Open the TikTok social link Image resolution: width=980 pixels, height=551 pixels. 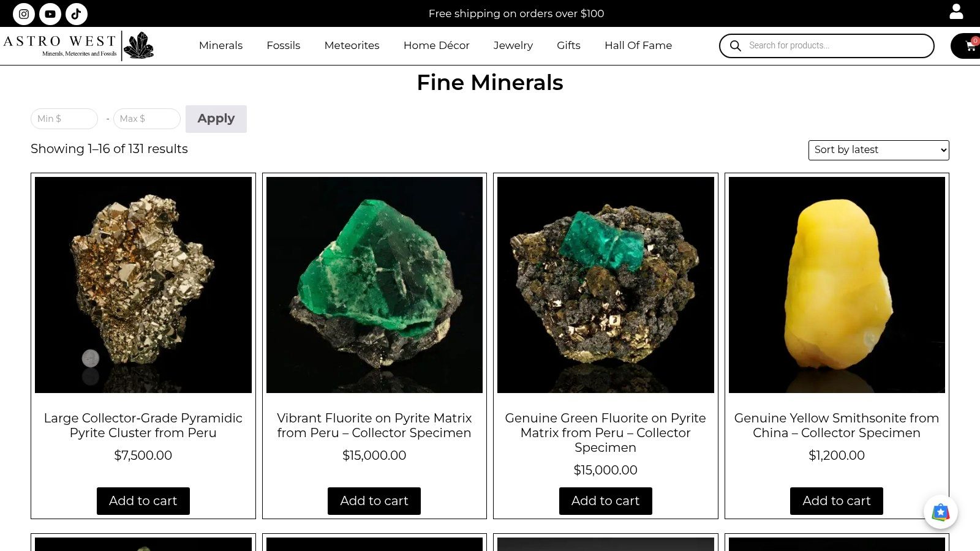tap(77, 13)
